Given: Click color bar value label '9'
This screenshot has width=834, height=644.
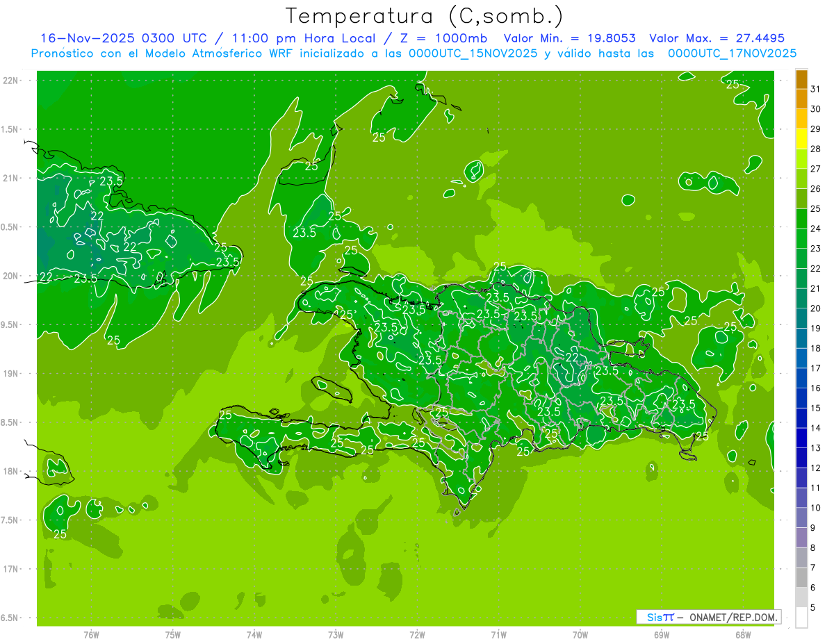Looking at the screenshot, I should point(812,528).
